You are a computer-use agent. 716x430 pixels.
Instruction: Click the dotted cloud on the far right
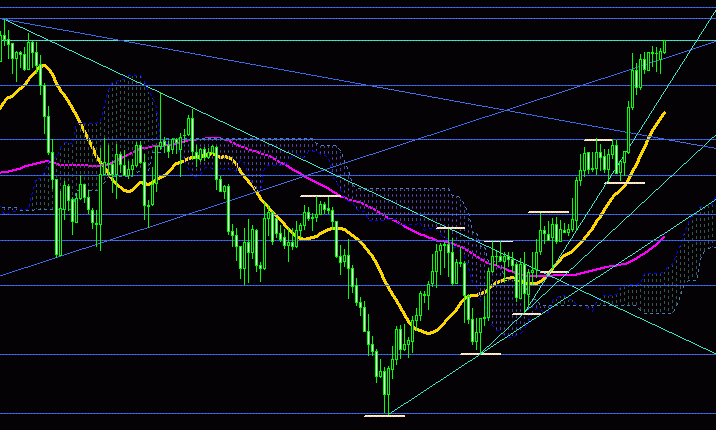[658, 292]
